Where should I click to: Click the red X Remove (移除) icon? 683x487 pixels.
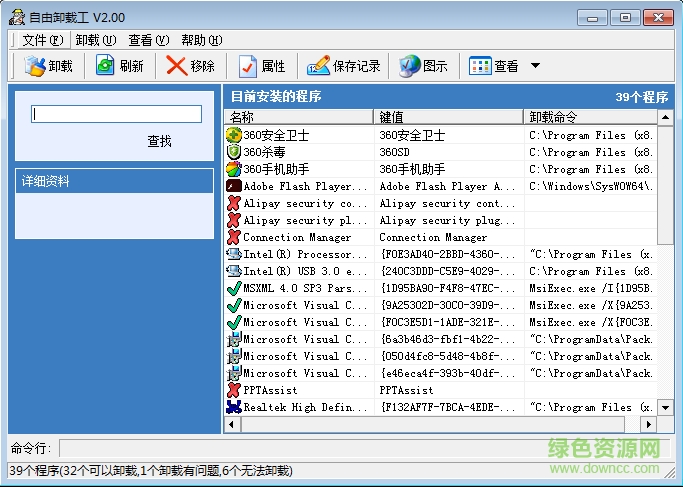pyautogui.click(x=176, y=66)
